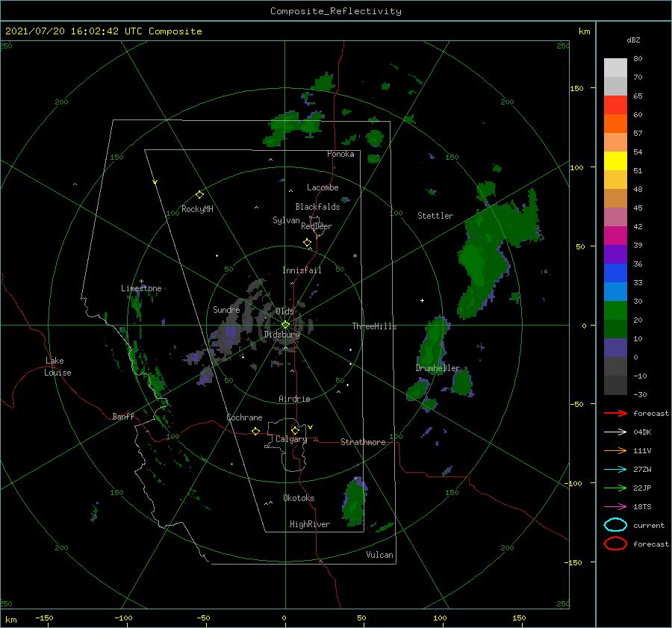Select the yellow diamond marker above RockyMH
672x628 pixels.
point(199,195)
